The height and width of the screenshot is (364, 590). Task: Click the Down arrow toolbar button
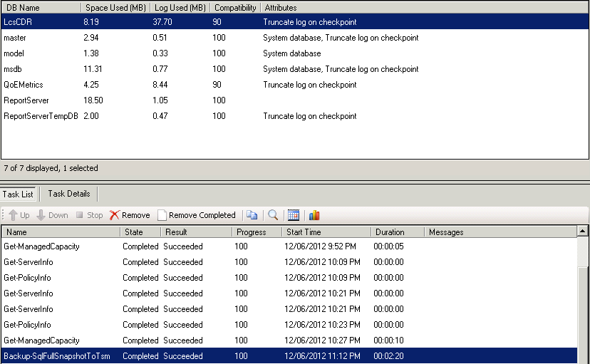(51, 215)
